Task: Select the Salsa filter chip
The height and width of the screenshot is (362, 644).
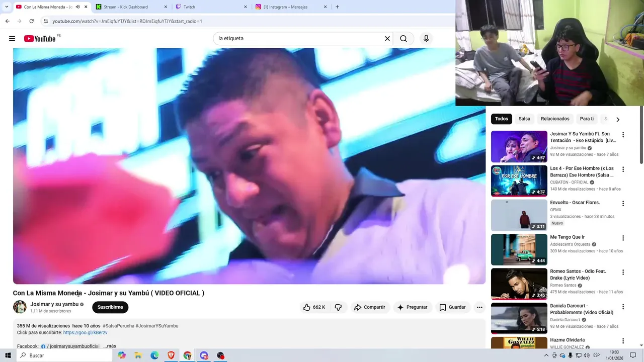Action: 524,119
